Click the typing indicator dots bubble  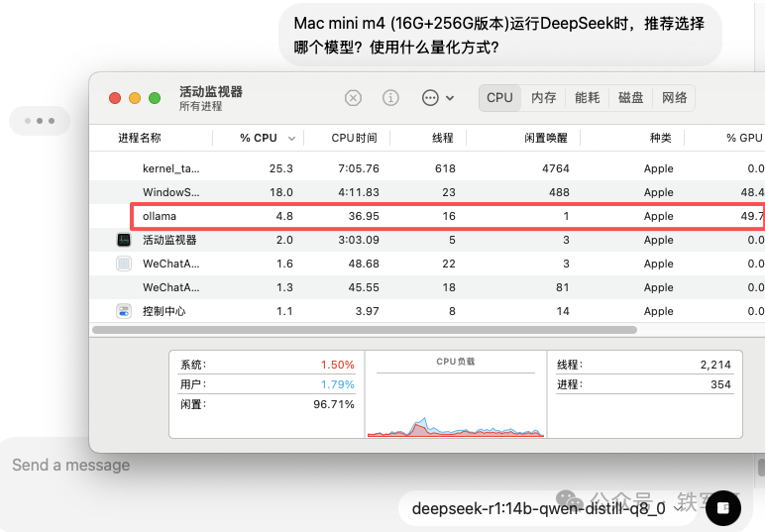40,121
